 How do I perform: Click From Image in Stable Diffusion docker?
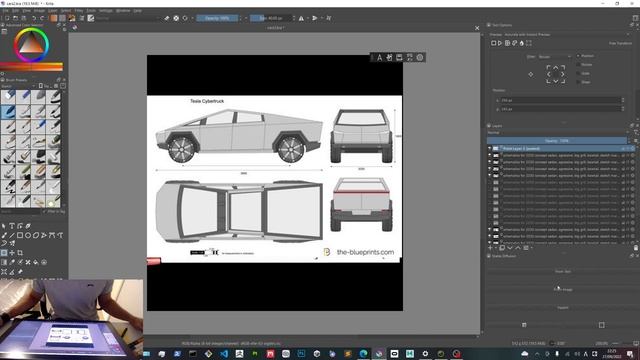[563, 289]
